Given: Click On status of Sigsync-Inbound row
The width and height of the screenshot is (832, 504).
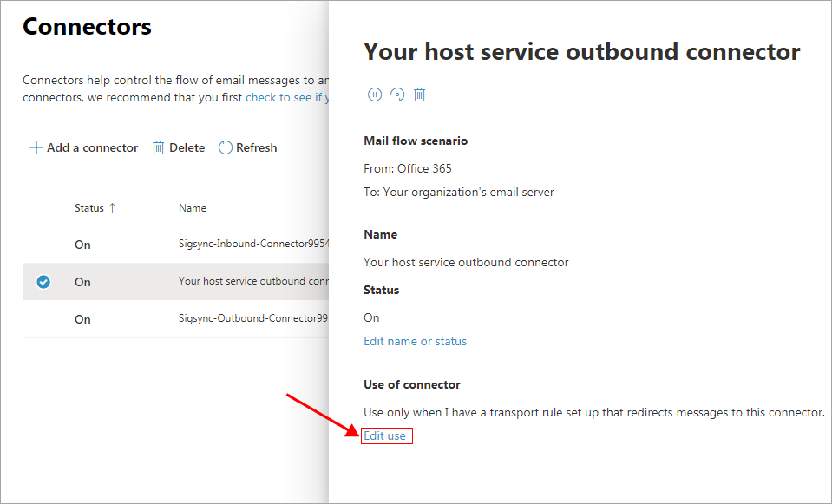Looking at the screenshot, I should [82, 245].
